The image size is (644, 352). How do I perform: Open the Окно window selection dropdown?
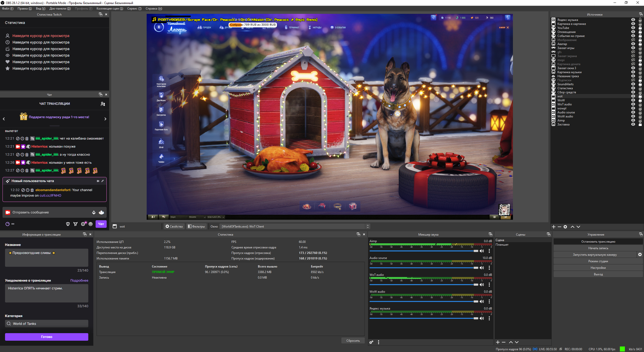click(295, 227)
